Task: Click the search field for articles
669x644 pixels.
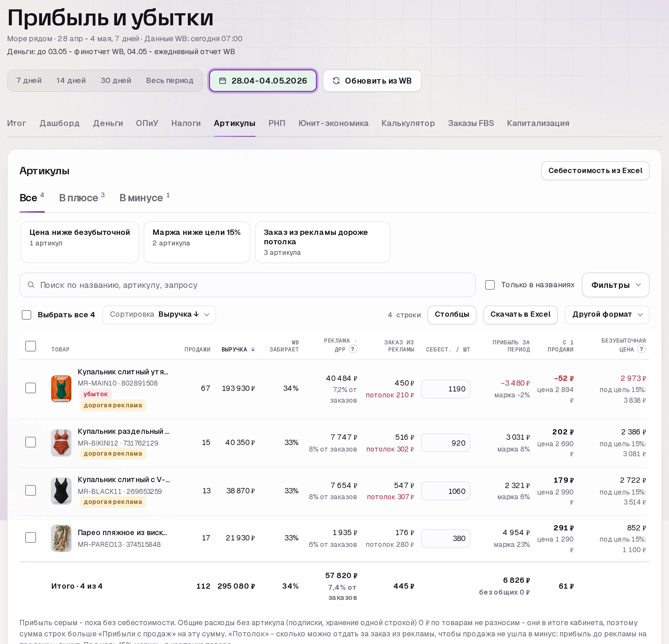Action: 247,285
